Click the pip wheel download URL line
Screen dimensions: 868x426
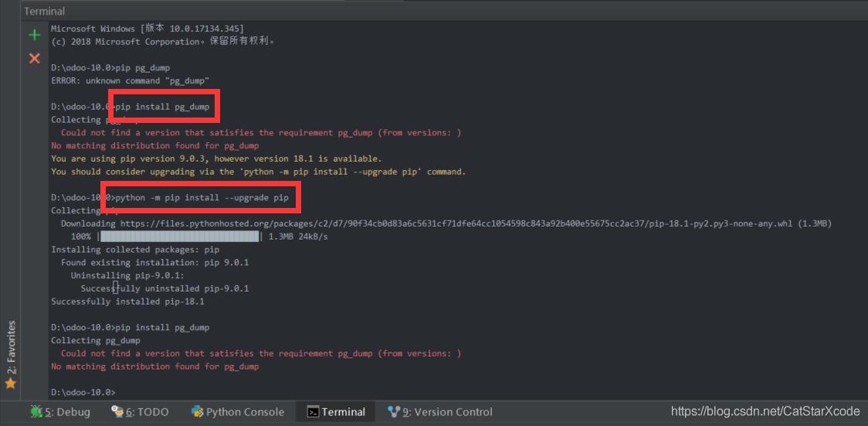click(446, 223)
